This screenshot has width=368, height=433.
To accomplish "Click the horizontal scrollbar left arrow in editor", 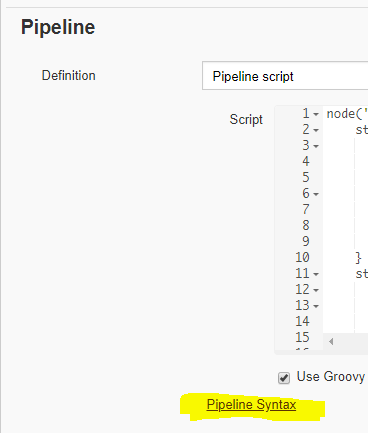I will (x=331, y=341).
